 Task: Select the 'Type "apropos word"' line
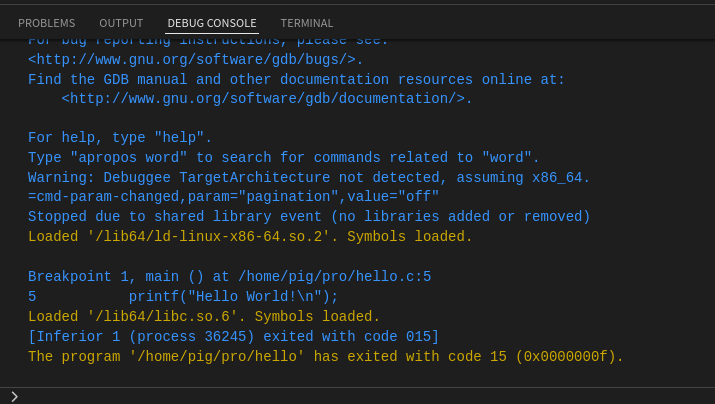click(284, 157)
